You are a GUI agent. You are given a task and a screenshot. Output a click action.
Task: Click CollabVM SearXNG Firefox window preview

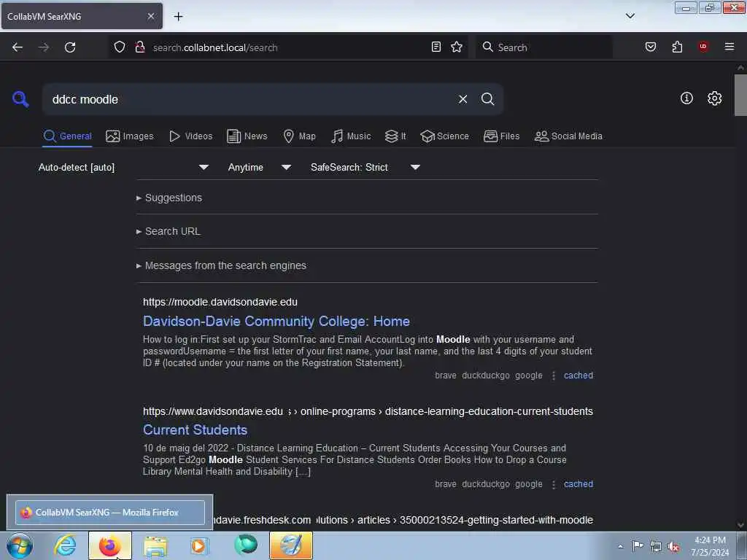(110, 513)
